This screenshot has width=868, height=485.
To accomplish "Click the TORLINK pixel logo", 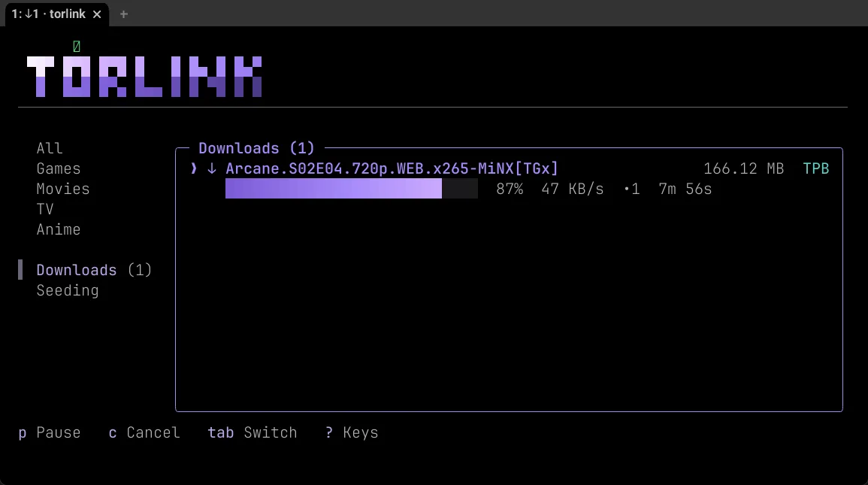I will pos(144,77).
